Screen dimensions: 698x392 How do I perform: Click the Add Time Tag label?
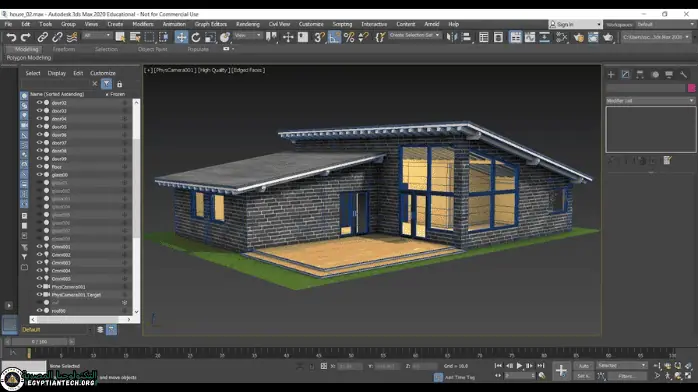(x=460, y=377)
